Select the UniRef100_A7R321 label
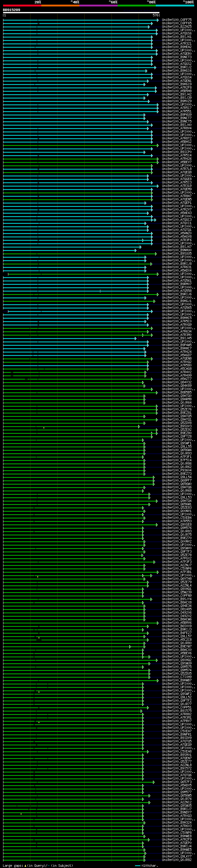 point(177,43)
